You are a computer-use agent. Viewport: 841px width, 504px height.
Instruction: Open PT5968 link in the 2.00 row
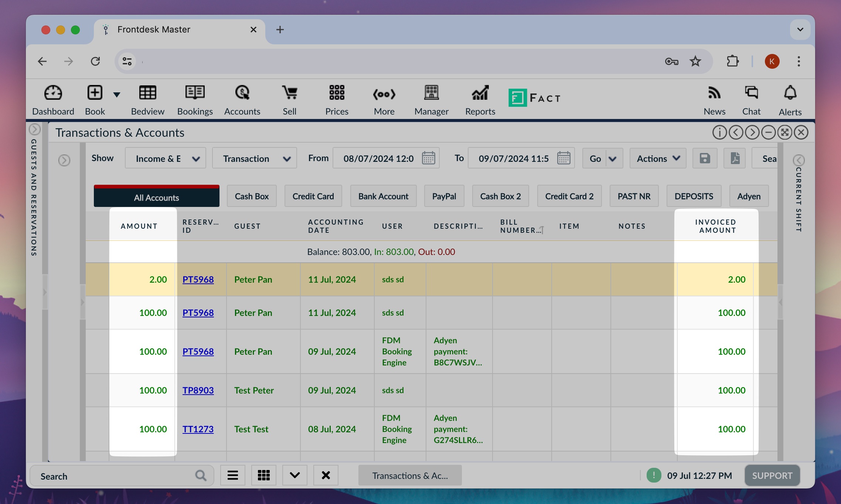coord(198,279)
